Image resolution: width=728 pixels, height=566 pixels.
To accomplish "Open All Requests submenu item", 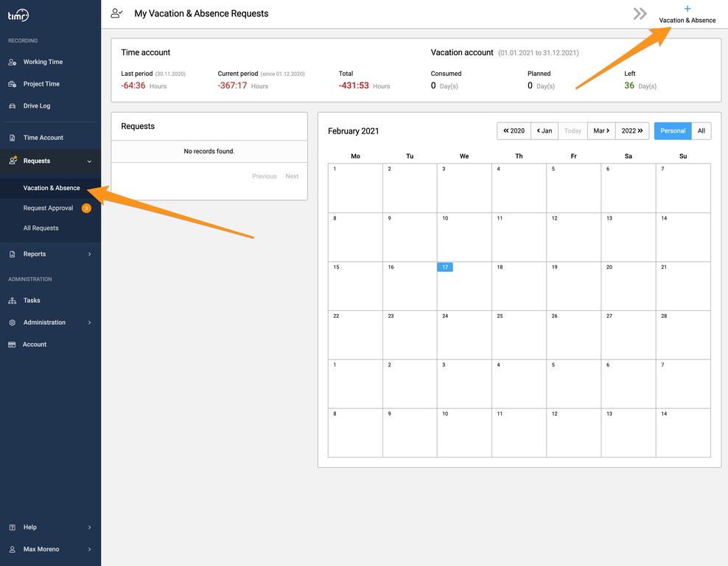I will (41, 228).
